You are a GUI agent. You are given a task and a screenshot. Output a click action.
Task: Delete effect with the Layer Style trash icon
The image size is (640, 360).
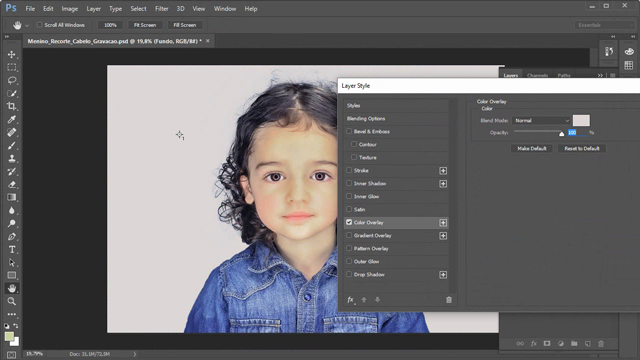[449, 300]
